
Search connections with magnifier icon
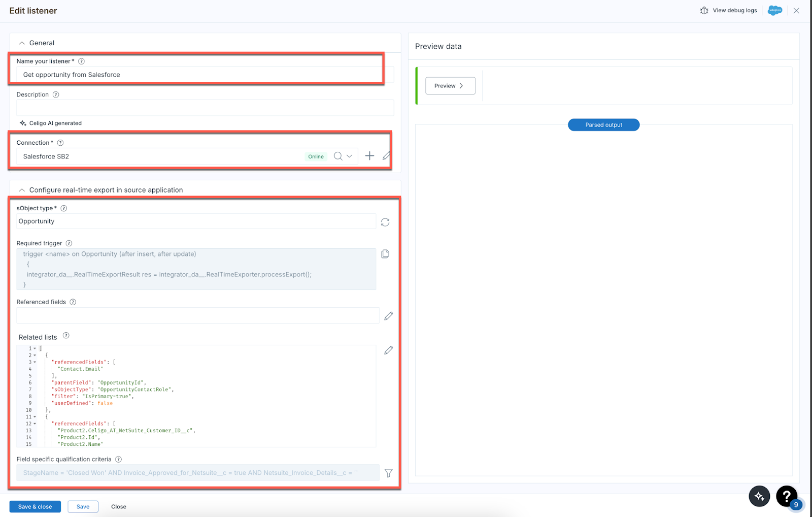(338, 156)
